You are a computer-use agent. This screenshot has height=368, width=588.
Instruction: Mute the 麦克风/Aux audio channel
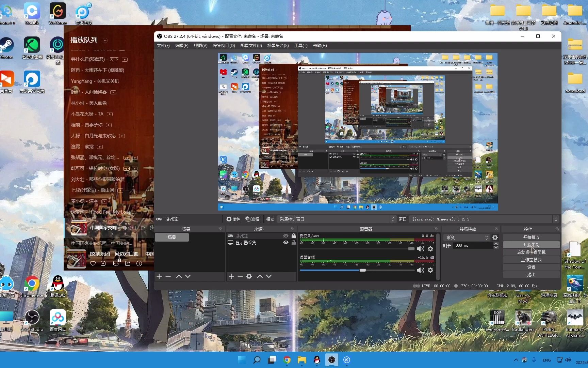click(x=421, y=249)
